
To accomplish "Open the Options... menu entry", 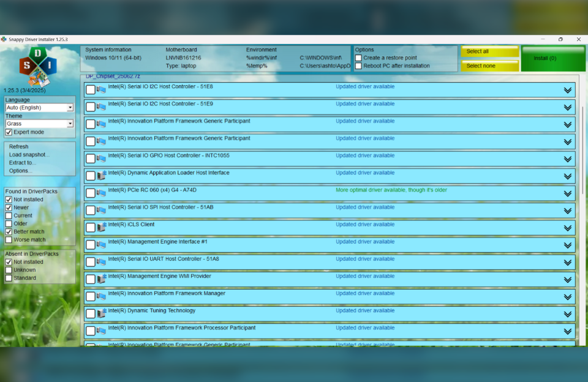I will [x=21, y=171].
